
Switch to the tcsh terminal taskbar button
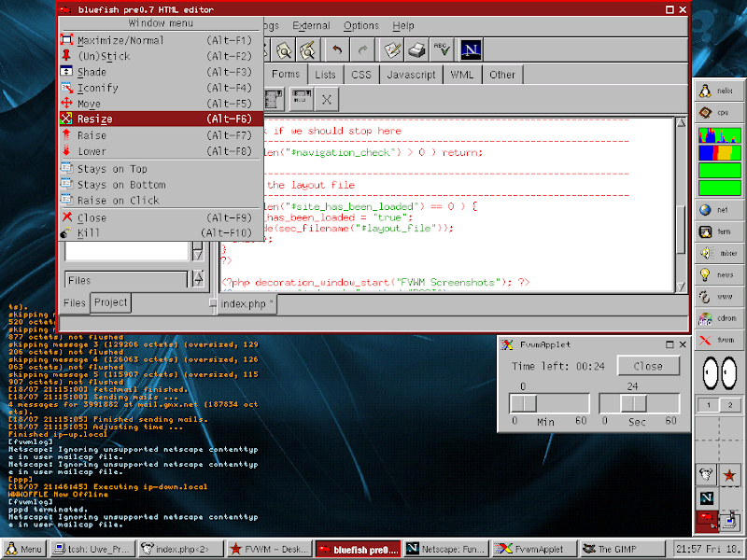pos(92,549)
